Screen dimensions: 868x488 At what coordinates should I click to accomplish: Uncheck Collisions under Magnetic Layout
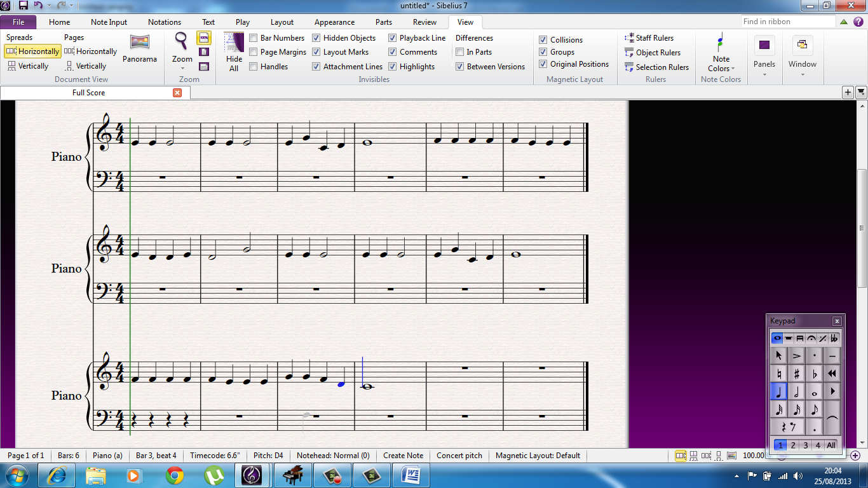[543, 39]
